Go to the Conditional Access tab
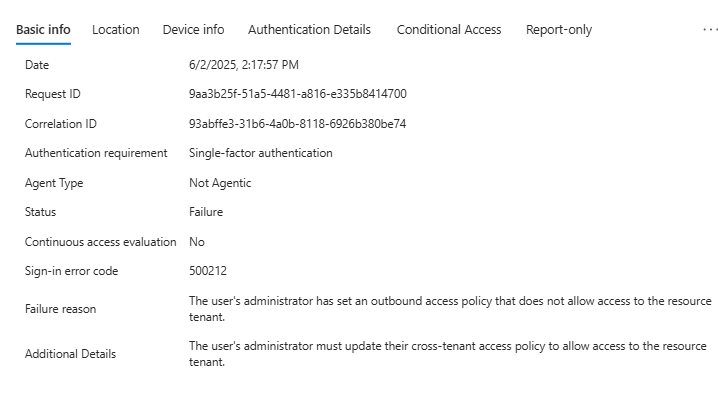The image size is (718, 401). 449,30
